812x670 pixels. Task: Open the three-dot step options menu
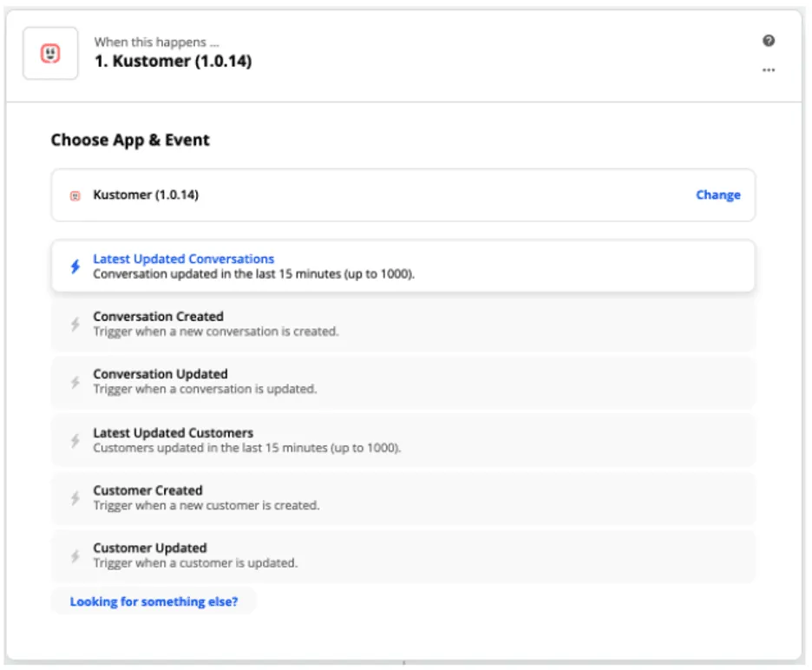(x=768, y=71)
